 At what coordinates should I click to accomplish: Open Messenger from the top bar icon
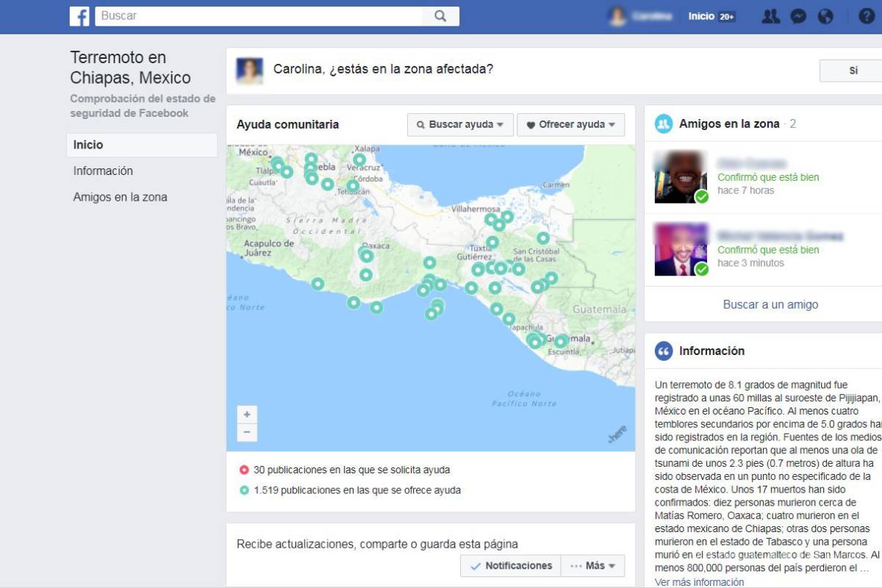pos(798,15)
